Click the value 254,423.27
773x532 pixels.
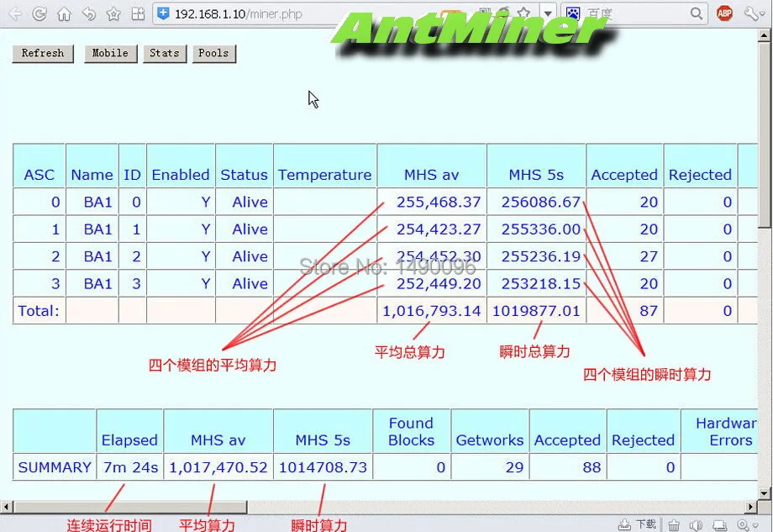[439, 229]
